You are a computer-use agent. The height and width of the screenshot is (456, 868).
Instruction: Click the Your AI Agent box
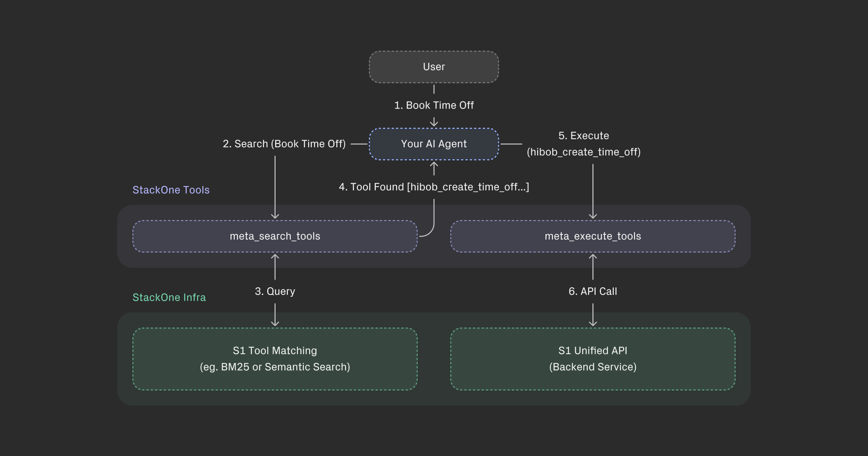434,144
